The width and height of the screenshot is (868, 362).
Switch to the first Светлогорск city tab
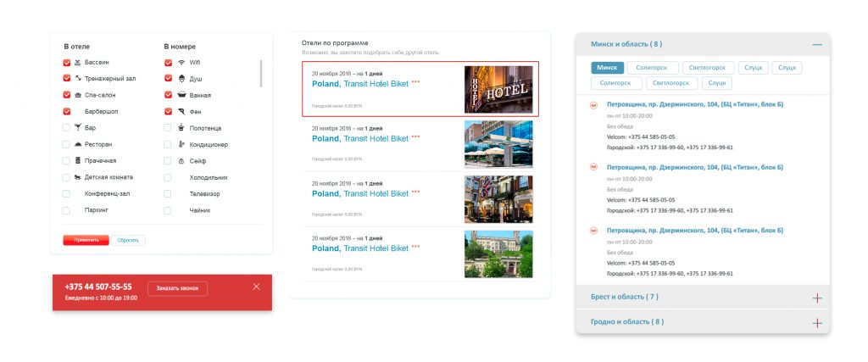[707, 68]
